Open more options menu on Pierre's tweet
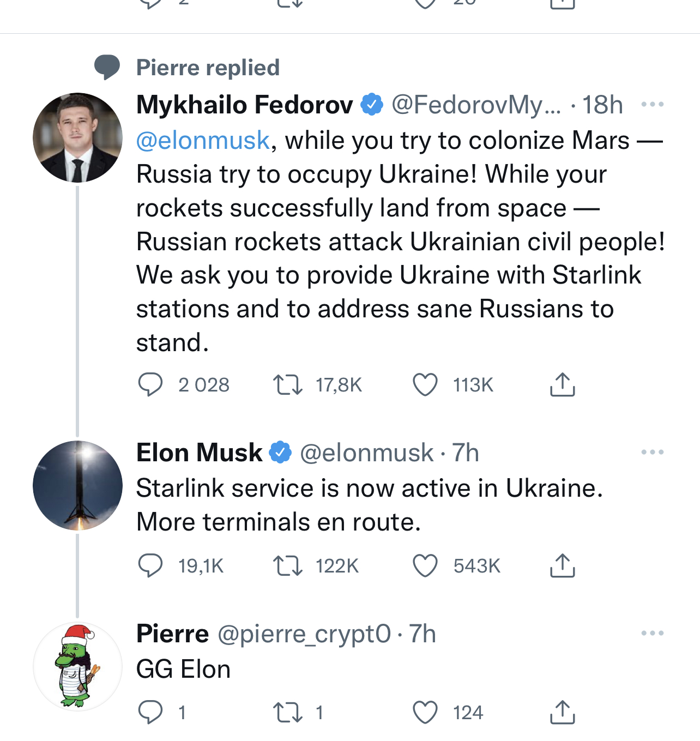Viewport: 700px width, 741px height. [x=653, y=633]
